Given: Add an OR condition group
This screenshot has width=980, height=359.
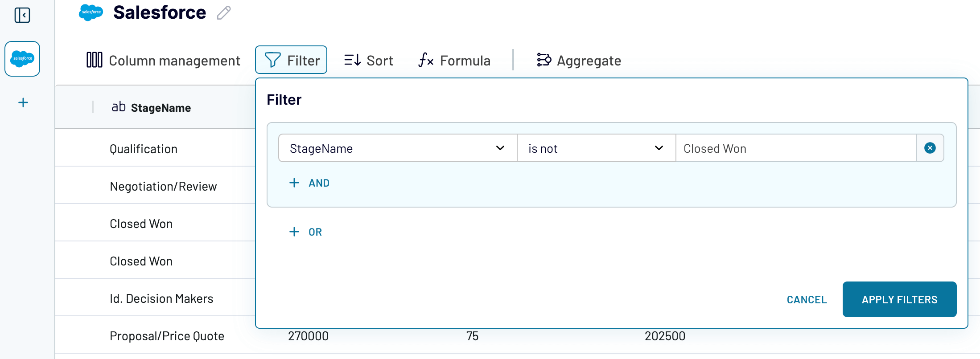Looking at the screenshot, I should click(306, 232).
